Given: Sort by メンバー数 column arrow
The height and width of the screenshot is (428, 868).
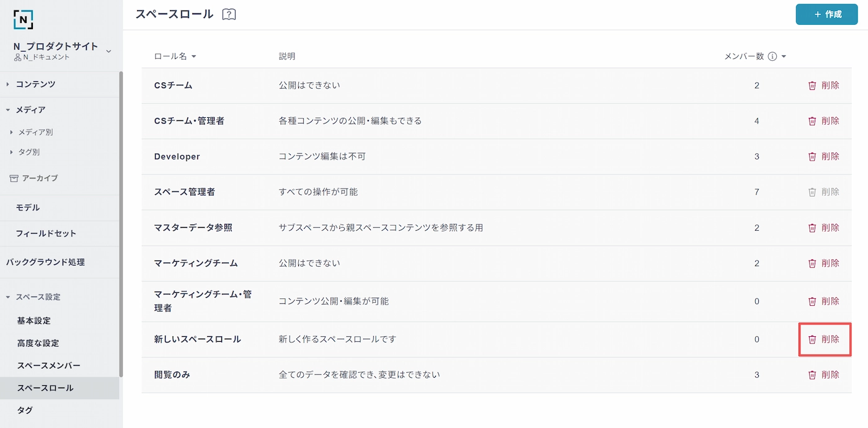Looking at the screenshot, I should click(x=784, y=56).
